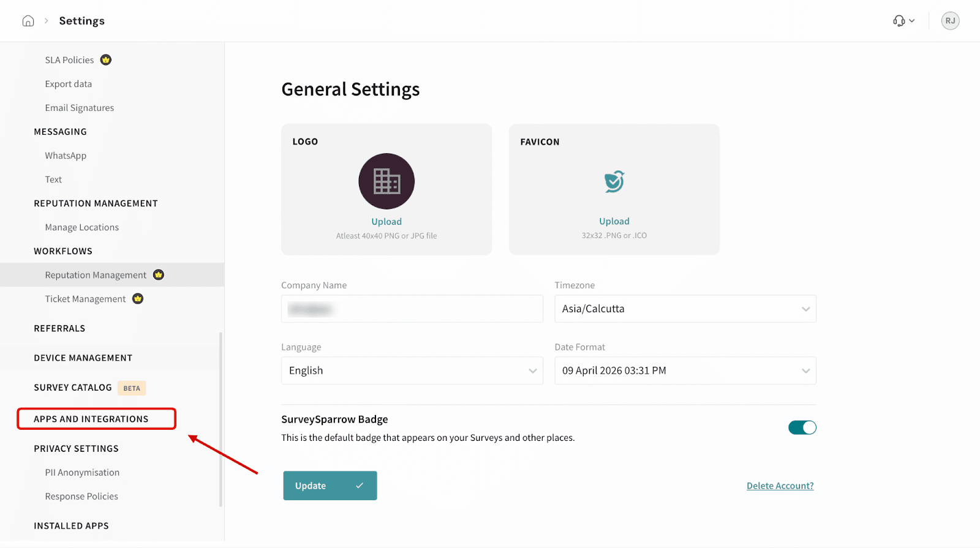Click into the Company Name field

412,309
